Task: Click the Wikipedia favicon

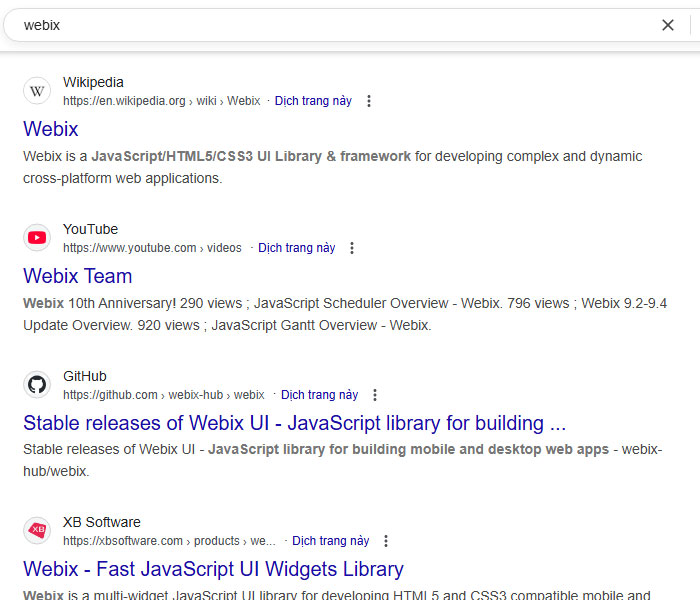Action: click(x=37, y=91)
